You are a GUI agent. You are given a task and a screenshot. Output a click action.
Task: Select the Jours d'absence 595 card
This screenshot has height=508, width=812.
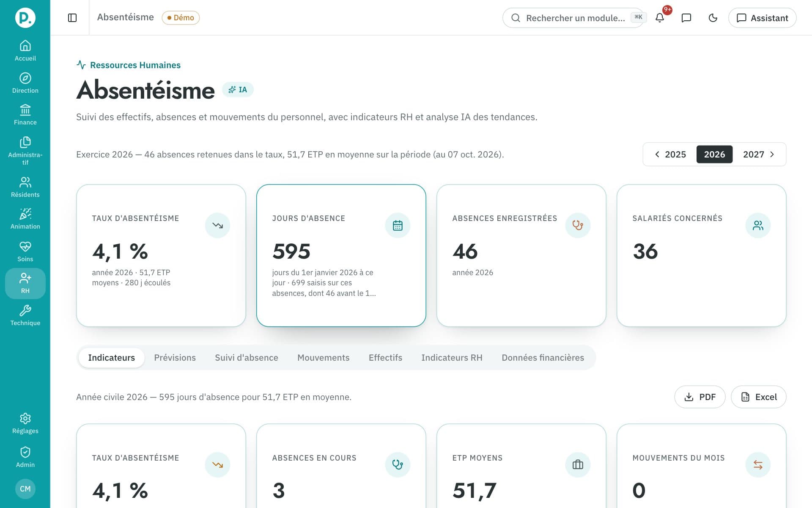point(341,255)
